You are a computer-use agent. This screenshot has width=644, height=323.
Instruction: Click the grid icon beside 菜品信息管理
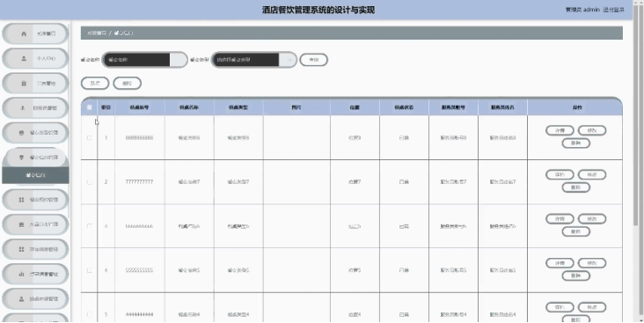pos(21,249)
